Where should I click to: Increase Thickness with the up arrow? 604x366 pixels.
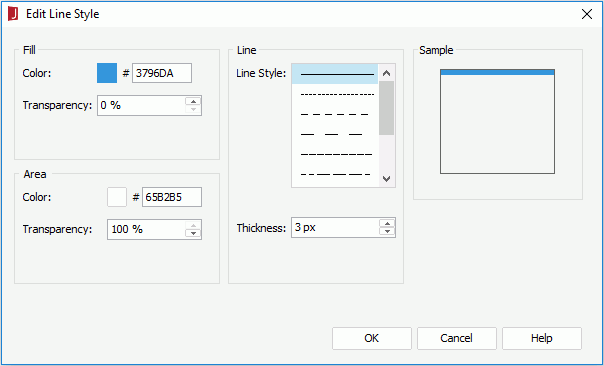pos(387,223)
